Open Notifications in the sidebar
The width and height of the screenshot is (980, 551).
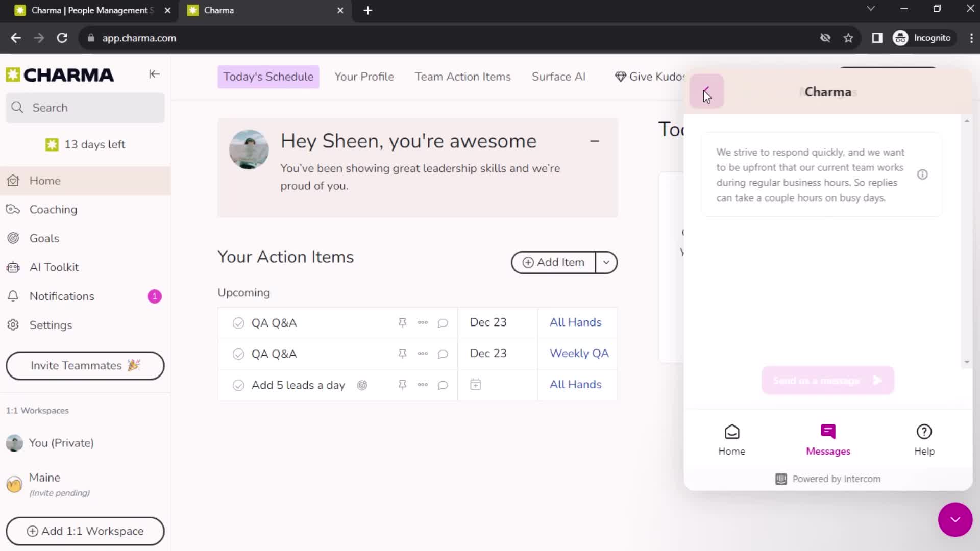point(85,296)
